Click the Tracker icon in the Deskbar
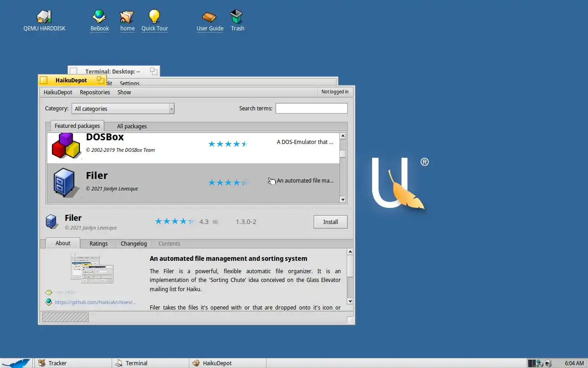The image size is (588, 368). pos(41,363)
